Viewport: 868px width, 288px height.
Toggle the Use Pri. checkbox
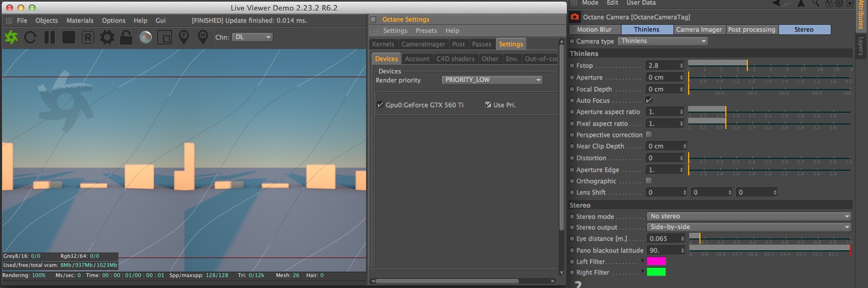click(x=488, y=105)
